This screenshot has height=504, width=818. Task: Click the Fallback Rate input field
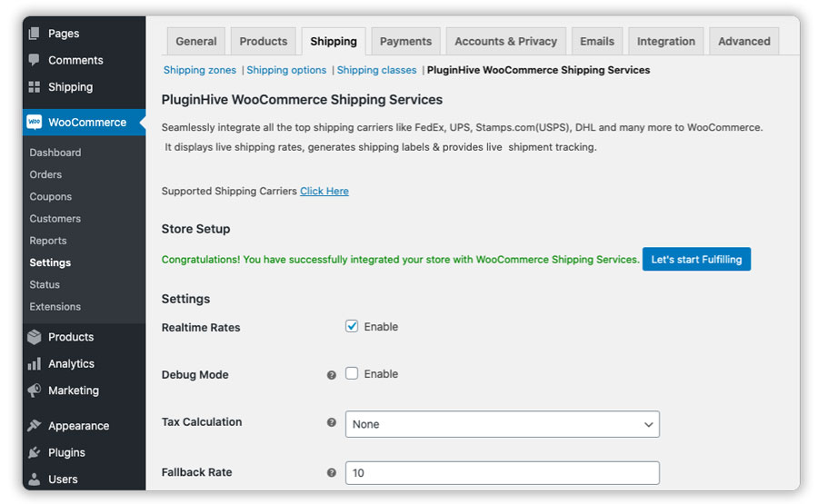(x=502, y=473)
